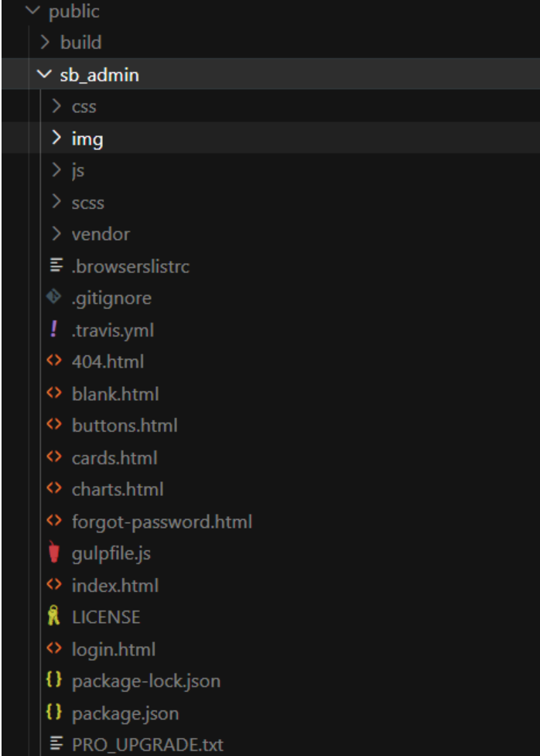This screenshot has width=540, height=756.
Task: Click the text file icon beside PRO_UPGRADE.txt
Action: (55, 744)
